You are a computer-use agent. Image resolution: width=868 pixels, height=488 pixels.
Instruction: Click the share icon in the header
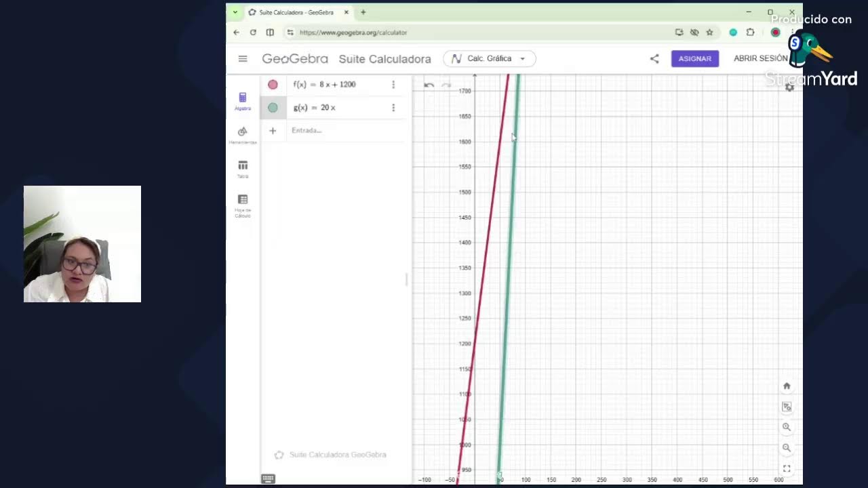(654, 59)
